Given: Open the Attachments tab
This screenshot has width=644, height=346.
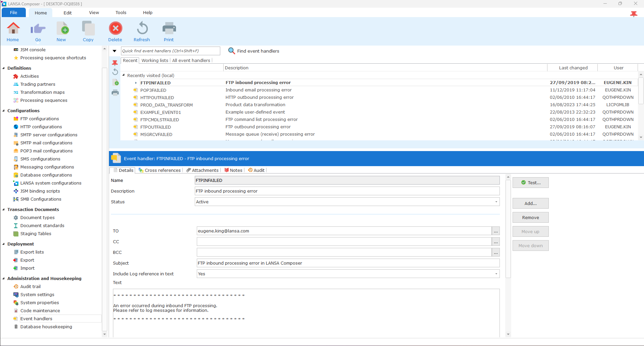Looking at the screenshot, I should click(202, 170).
